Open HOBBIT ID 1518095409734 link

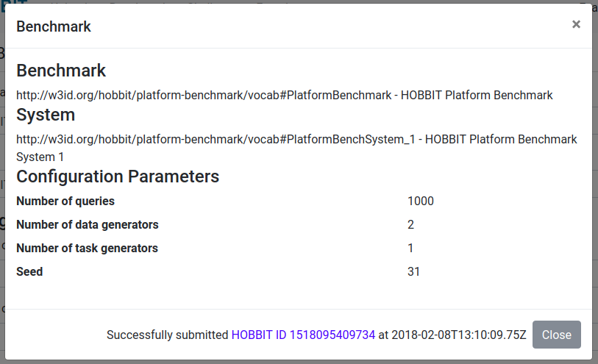[303, 335]
